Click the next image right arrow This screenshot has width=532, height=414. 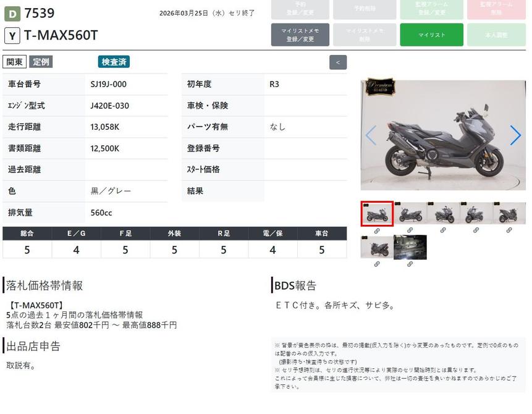pyautogui.click(x=515, y=135)
